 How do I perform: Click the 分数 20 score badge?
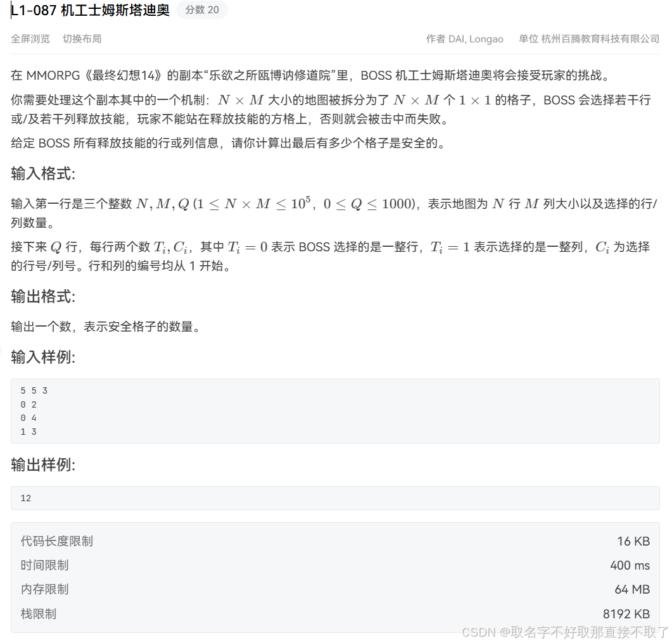coord(201,9)
